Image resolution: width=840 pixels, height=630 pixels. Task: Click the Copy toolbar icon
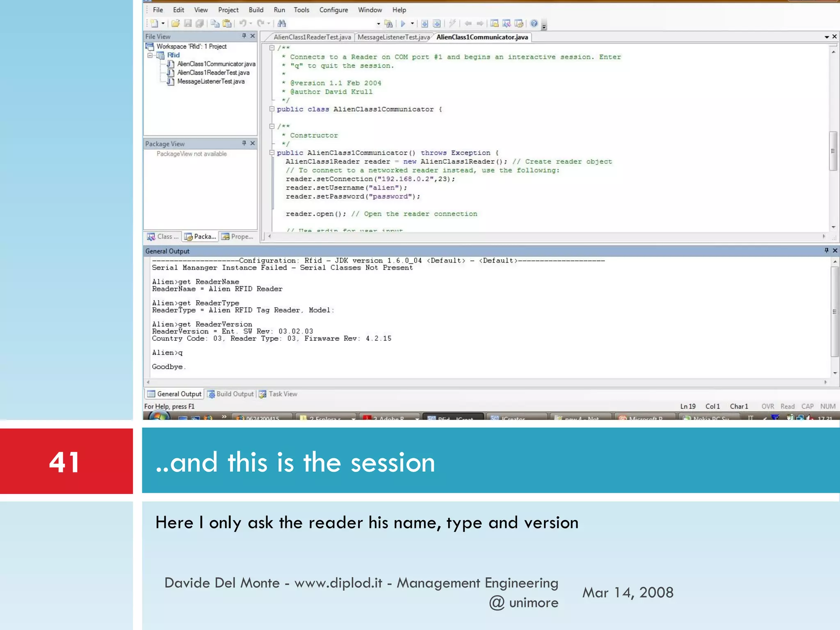pos(215,23)
